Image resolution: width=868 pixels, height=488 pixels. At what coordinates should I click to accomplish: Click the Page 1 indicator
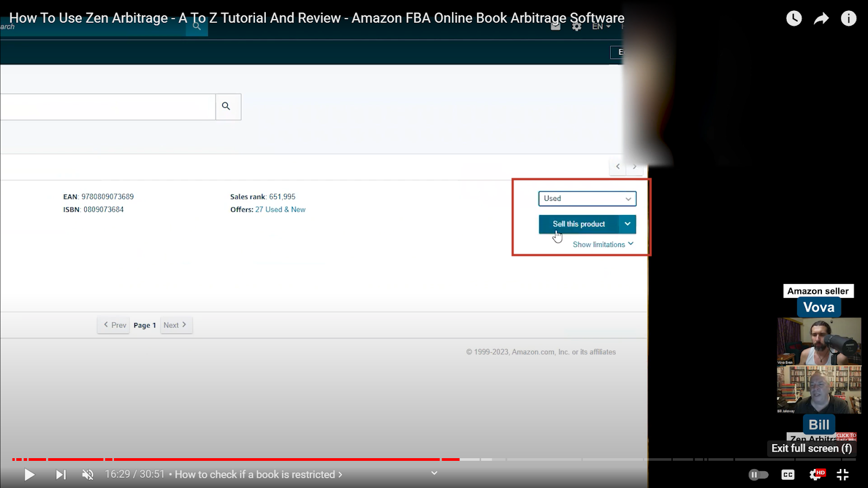pos(145,326)
